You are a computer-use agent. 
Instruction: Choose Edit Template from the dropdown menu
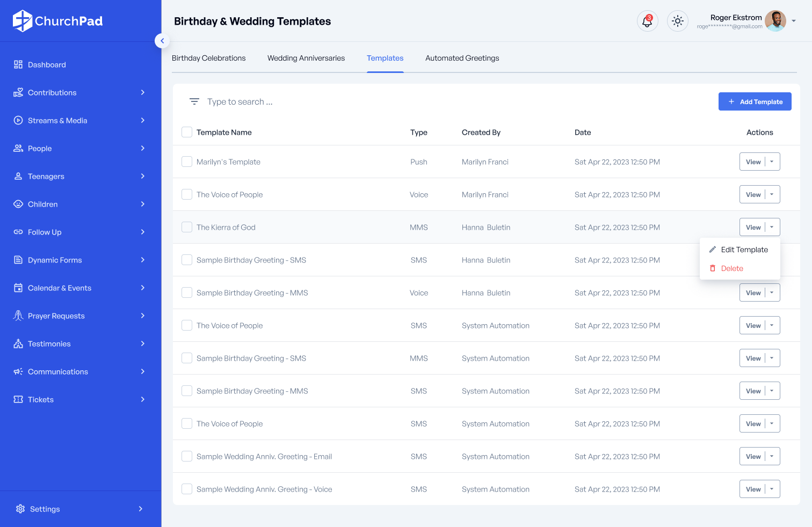point(744,250)
